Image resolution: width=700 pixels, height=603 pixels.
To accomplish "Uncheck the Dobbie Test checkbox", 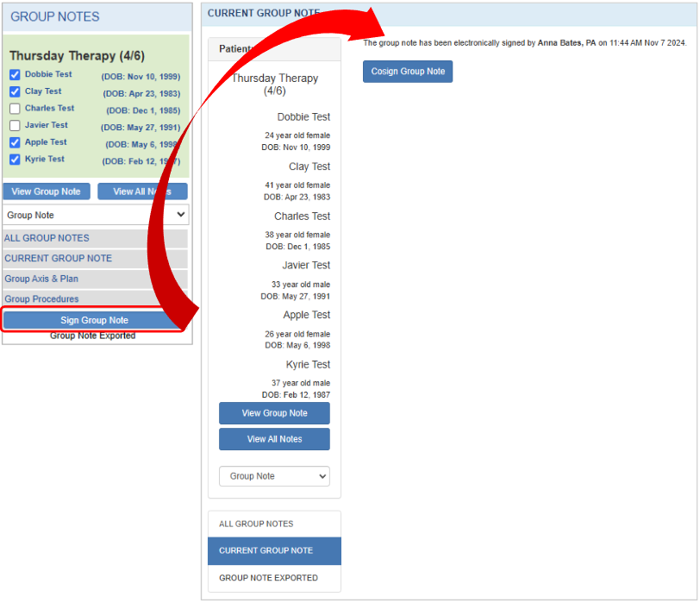I will [x=15, y=75].
